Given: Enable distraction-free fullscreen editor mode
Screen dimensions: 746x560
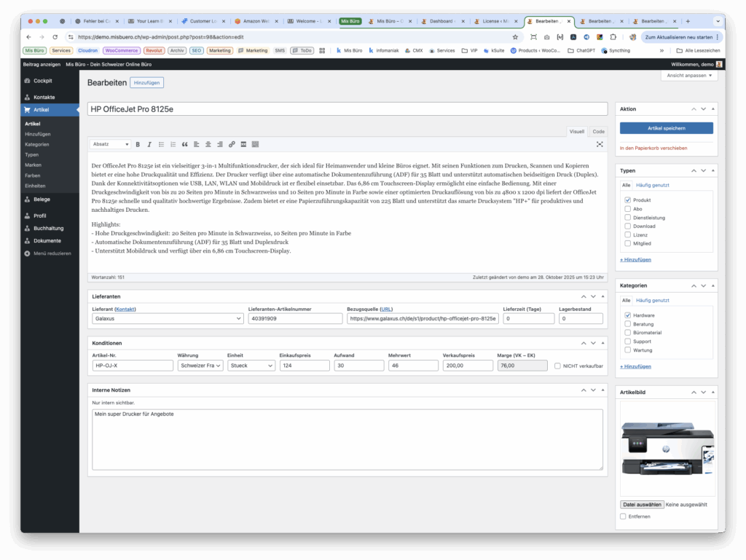Looking at the screenshot, I should pyautogui.click(x=600, y=144).
